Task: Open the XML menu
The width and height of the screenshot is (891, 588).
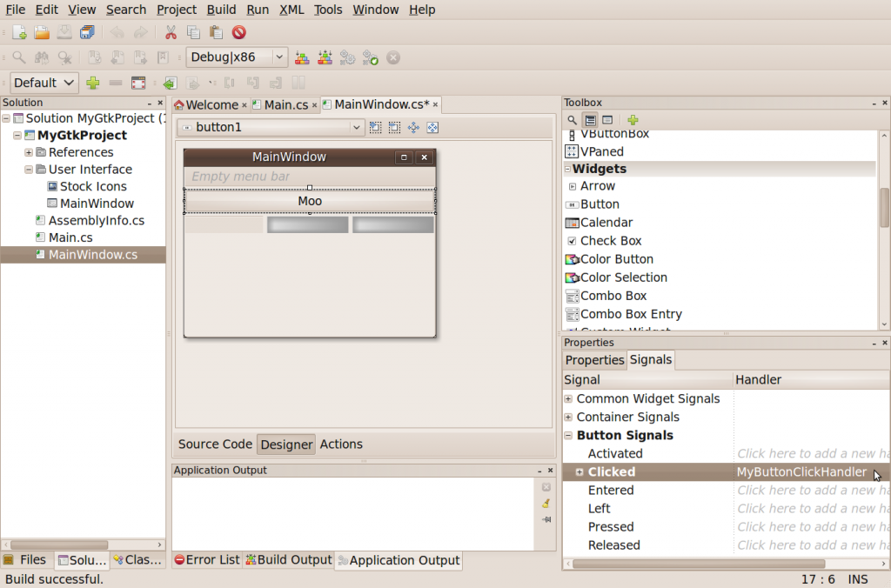Action: pos(291,10)
